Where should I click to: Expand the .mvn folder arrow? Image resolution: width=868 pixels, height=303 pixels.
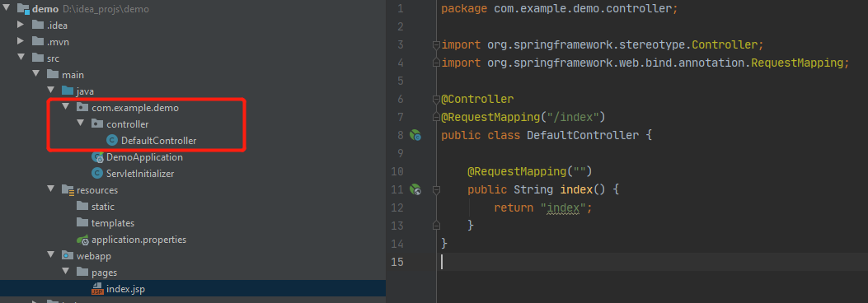click(21, 41)
